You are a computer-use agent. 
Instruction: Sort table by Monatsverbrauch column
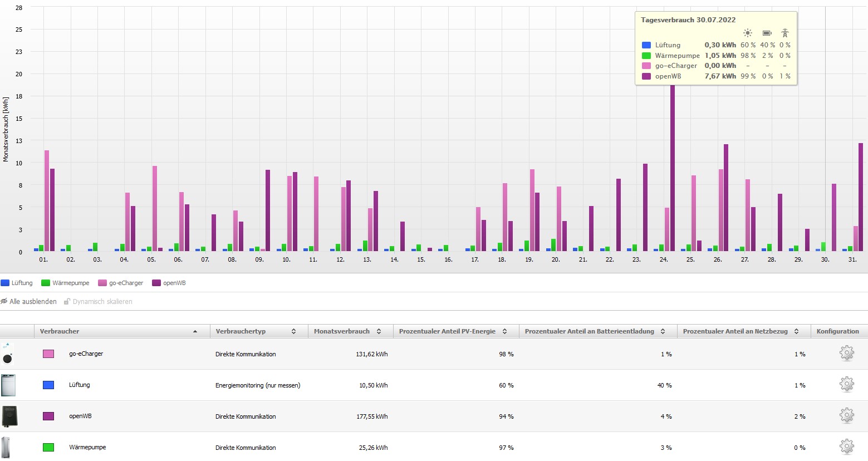coord(342,331)
